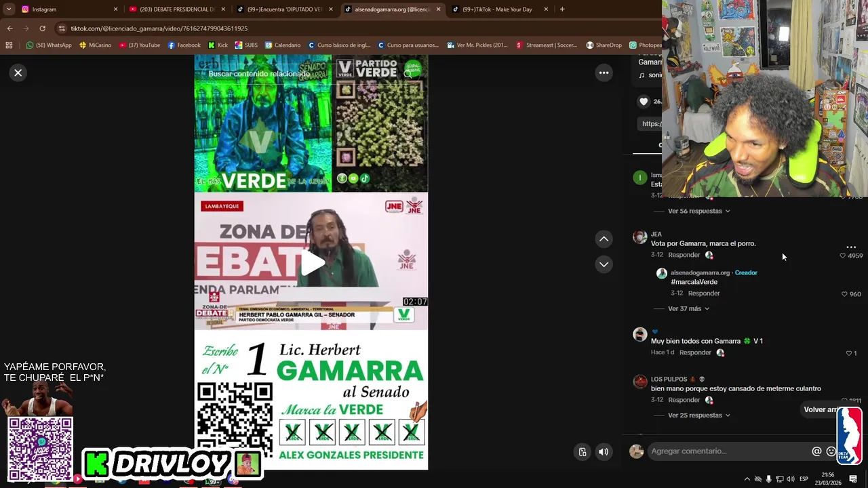Viewport: 868px width, 488px height.
Task: Expand 'Ver 56 respuestas' replies
Action: tap(698, 211)
